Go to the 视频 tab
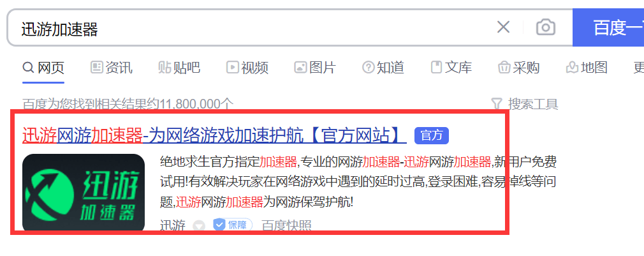The width and height of the screenshot is (644, 256). tap(247, 68)
